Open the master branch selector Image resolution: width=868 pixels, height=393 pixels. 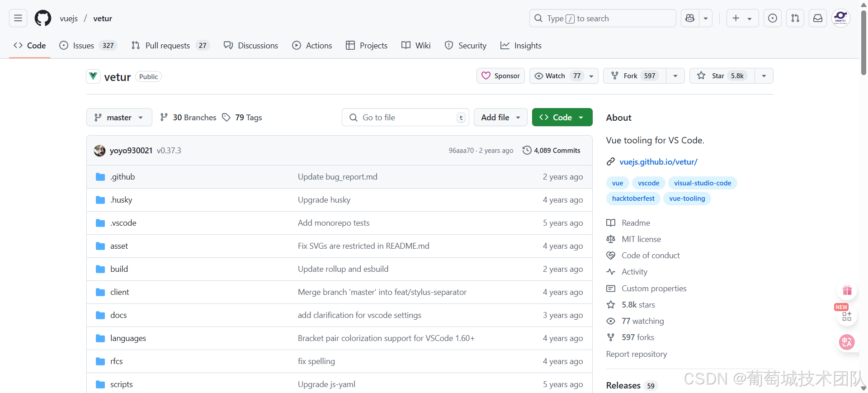click(x=119, y=118)
